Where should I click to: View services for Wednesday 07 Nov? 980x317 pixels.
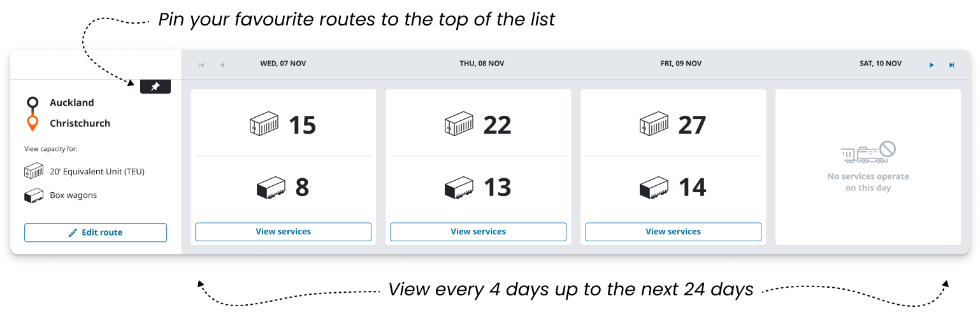click(x=283, y=232)
